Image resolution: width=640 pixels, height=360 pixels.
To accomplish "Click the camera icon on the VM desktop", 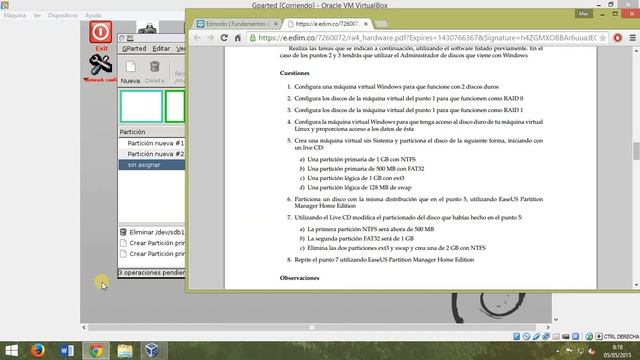I will pyautogui.click(x=147, y=28).
